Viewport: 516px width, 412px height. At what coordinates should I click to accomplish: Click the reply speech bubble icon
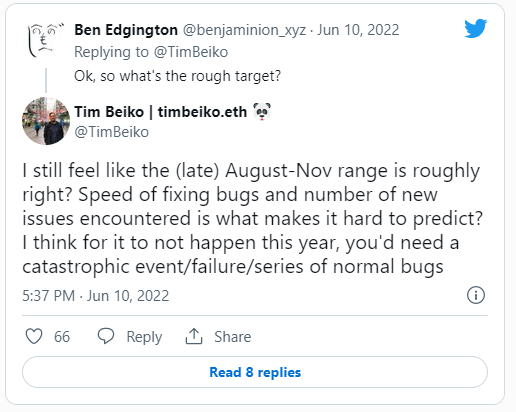106,336
